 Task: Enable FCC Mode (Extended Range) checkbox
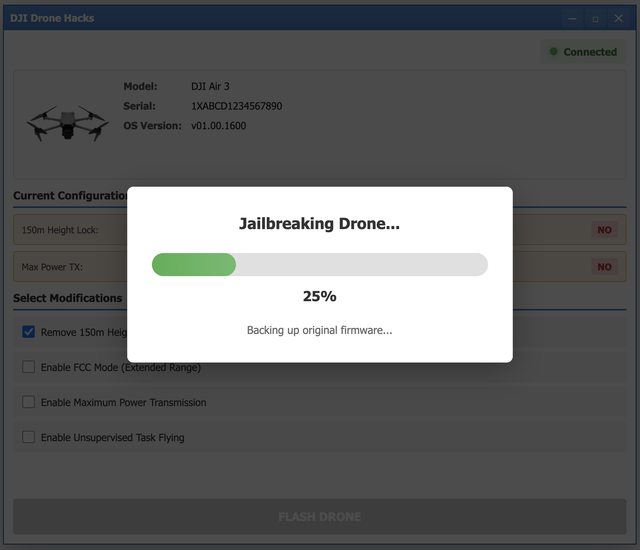[28, 367]
